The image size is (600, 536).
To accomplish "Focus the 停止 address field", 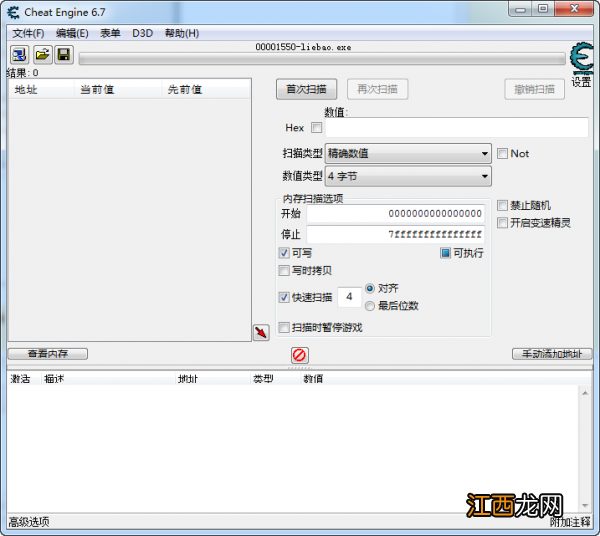I will [396, 234].
